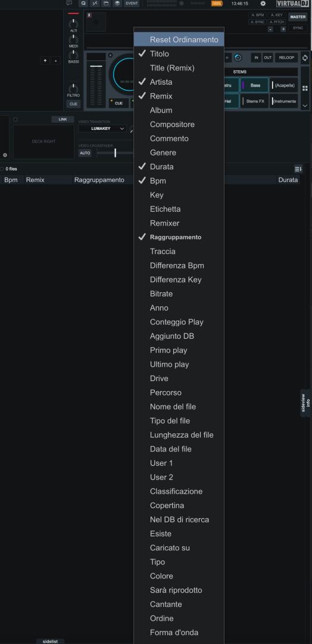Screen dimensions: 312x644
Task: Click the loop sync arrows icon beside RELOOP
Action: (305, 58)
